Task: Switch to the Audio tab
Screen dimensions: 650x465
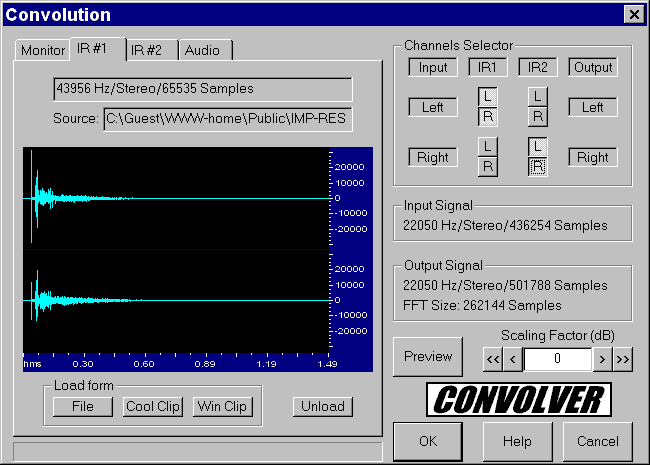Action: point(206,51)
